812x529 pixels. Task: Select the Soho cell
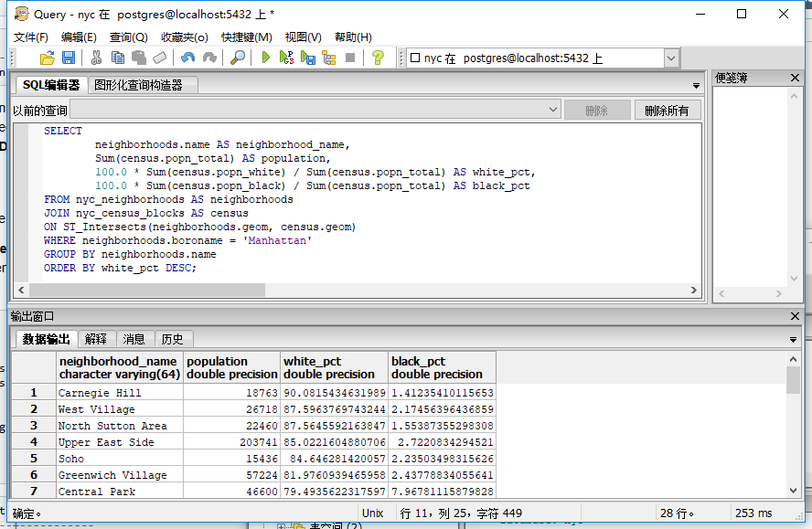click(120, 459)
